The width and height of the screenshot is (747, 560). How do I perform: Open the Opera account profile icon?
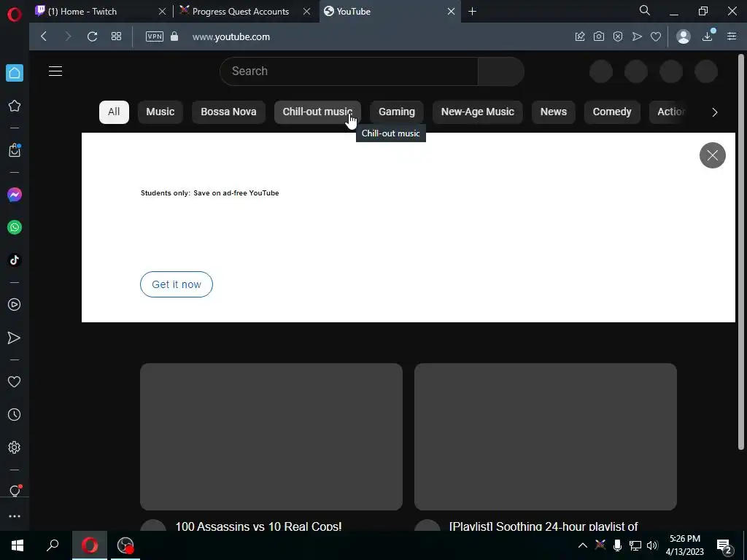click(x=684, y=36)
